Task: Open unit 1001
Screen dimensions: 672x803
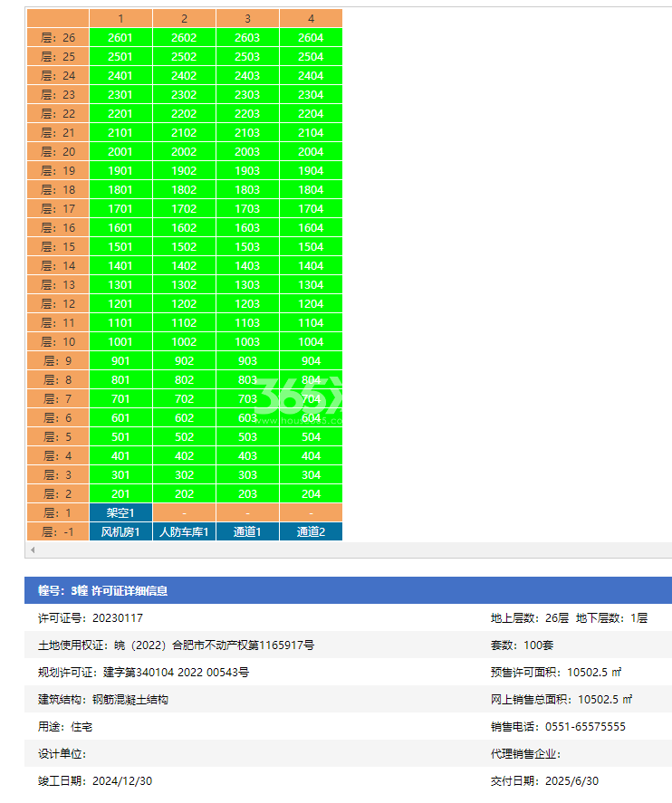Action: (120, 341)
